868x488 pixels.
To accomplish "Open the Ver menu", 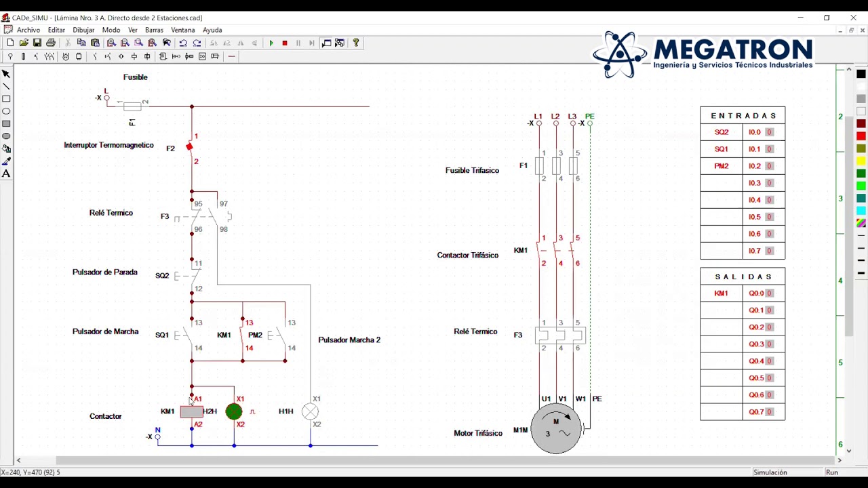I will tap(133, 30).
